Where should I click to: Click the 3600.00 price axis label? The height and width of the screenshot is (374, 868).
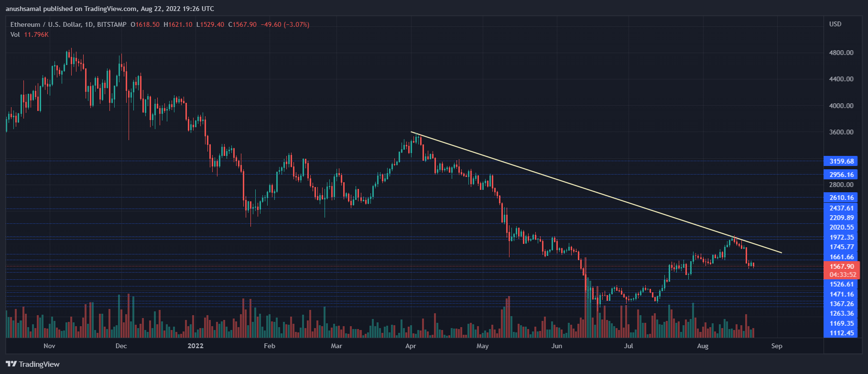coord(841,132)
